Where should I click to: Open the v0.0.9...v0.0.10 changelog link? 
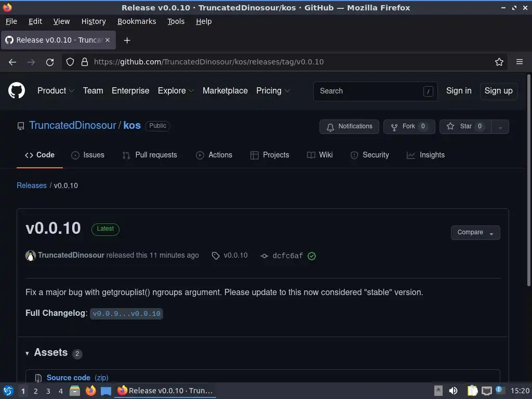pos(127,313)
